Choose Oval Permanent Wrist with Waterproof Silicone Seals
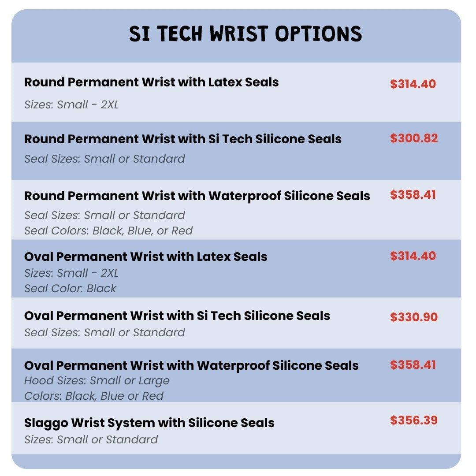 pos(191,365)
